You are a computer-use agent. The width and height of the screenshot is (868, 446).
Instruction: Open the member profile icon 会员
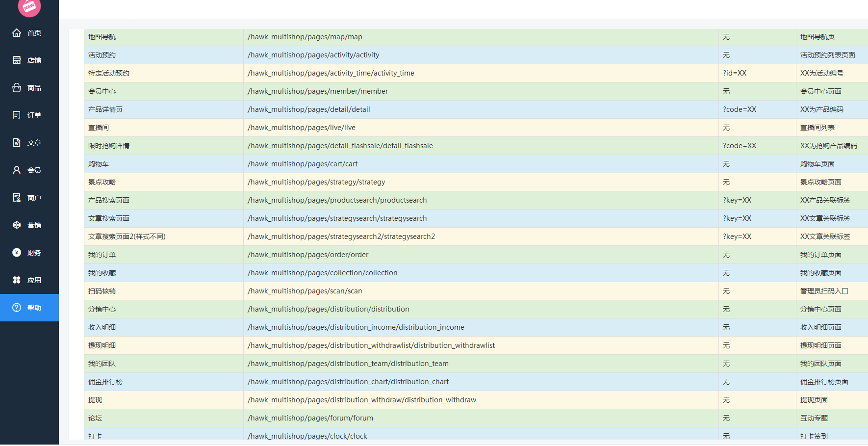coord(17,170)
